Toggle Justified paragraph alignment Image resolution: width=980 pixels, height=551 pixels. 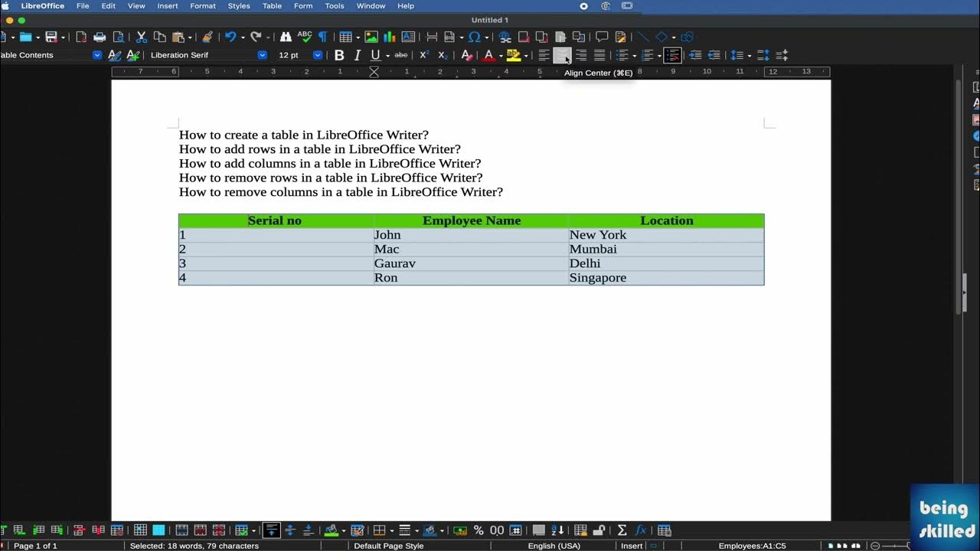point(599,55)
